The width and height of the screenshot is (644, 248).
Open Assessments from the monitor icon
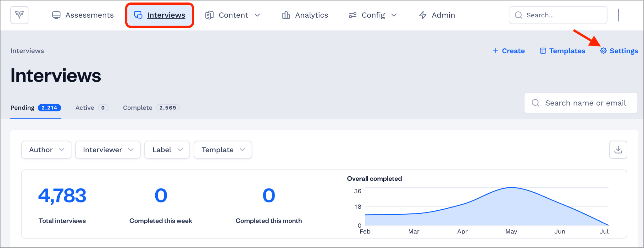tap(56, 15)
